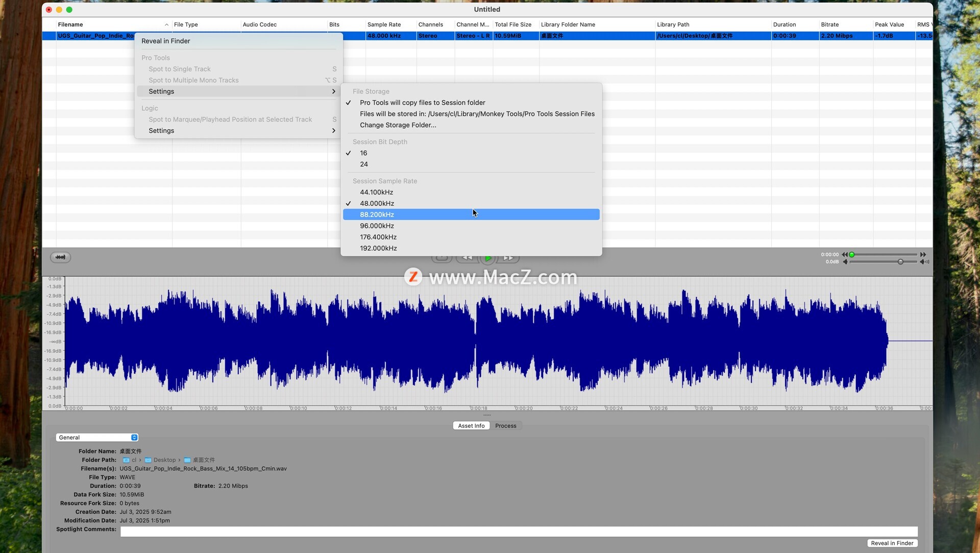Click the Files will be stored in path item
Viewport: 980px width, 553px height.
coord(471,114)
